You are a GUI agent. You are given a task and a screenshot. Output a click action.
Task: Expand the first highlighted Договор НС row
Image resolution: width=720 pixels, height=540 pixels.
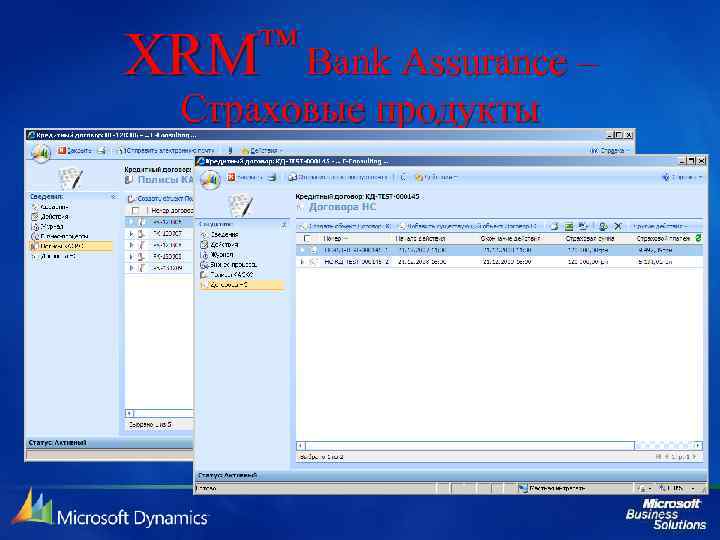tap(302, 250)
